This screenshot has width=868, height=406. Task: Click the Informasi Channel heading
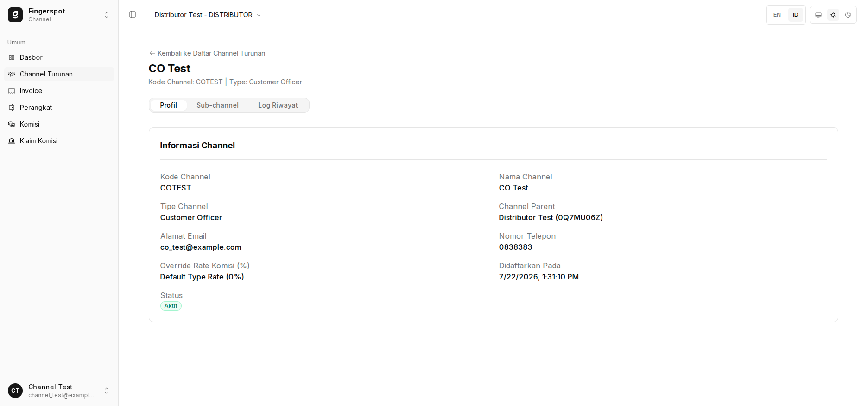point(197,146)
